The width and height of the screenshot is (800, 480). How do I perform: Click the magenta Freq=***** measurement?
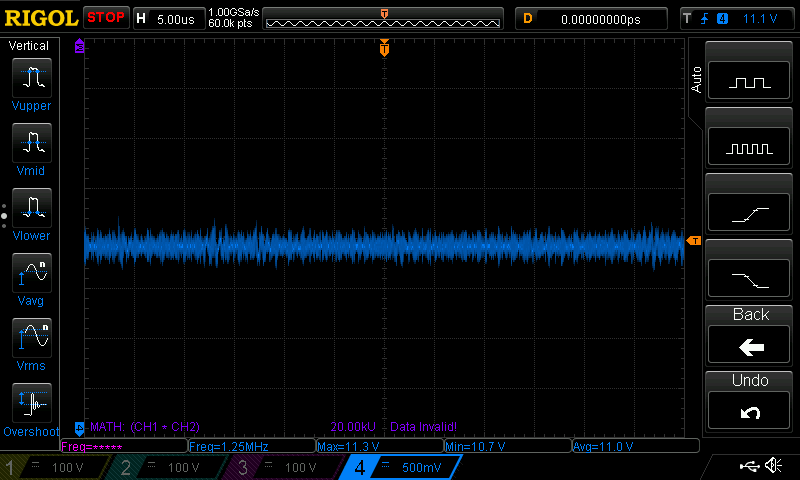(x=123, y=446)
